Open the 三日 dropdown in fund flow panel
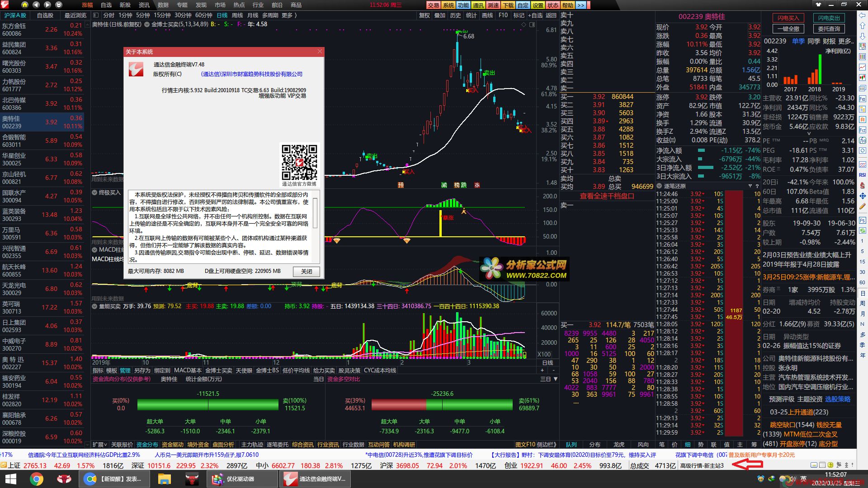This screenshot has height=488, width=868. pos(549,379)
